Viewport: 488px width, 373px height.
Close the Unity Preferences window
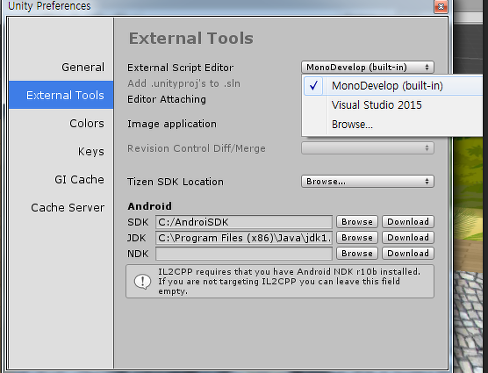[x=441, y=6]
